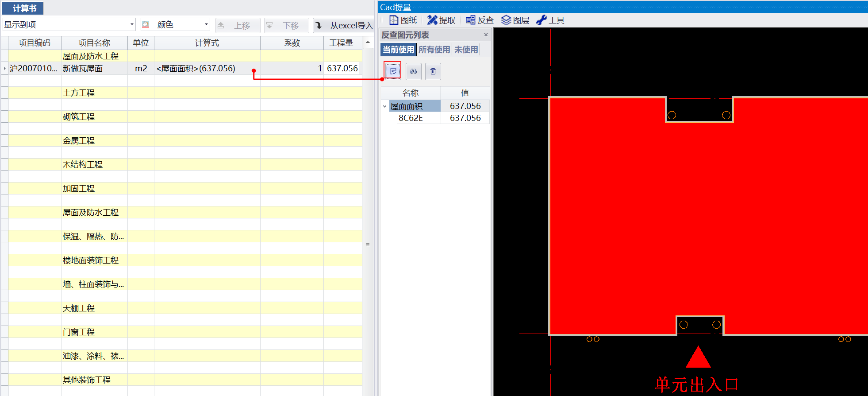Open the 图层 layers tool
This screenshot has height=396, width=868.
(x=515, y=20)
